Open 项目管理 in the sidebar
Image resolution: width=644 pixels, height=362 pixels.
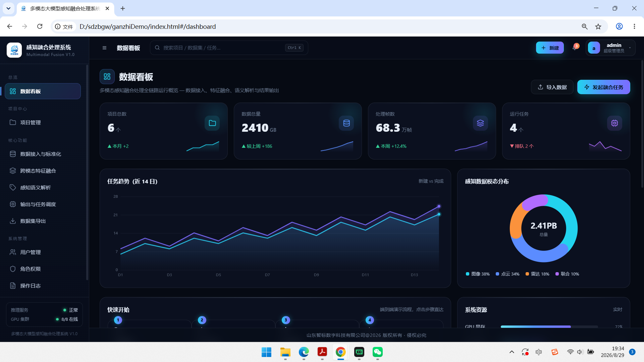click(x=43, y=122)
